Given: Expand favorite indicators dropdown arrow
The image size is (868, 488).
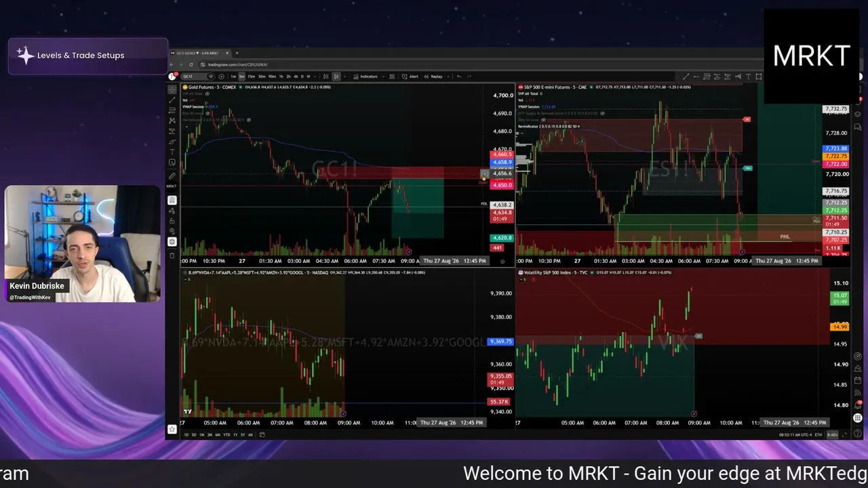Looking at the screenshot, I should 382,77.
